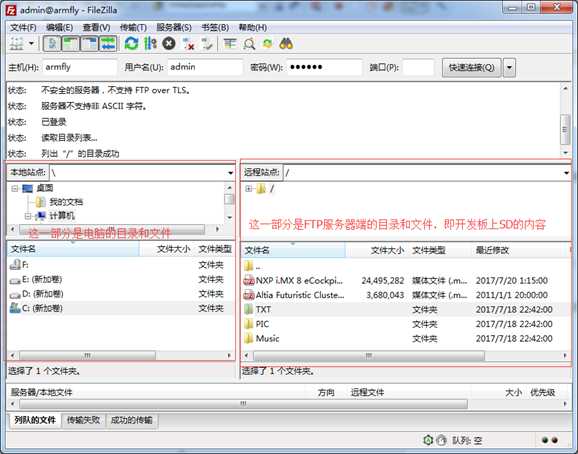Sort remote list by 文件类型 column
578x454 pixels.
(x=439, y=250)
